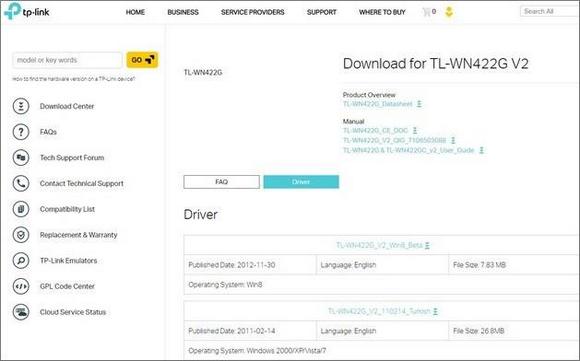Click the TP-Link logo
The width and height of the screenshot is (580, 361).
click(x=26, y=12)
